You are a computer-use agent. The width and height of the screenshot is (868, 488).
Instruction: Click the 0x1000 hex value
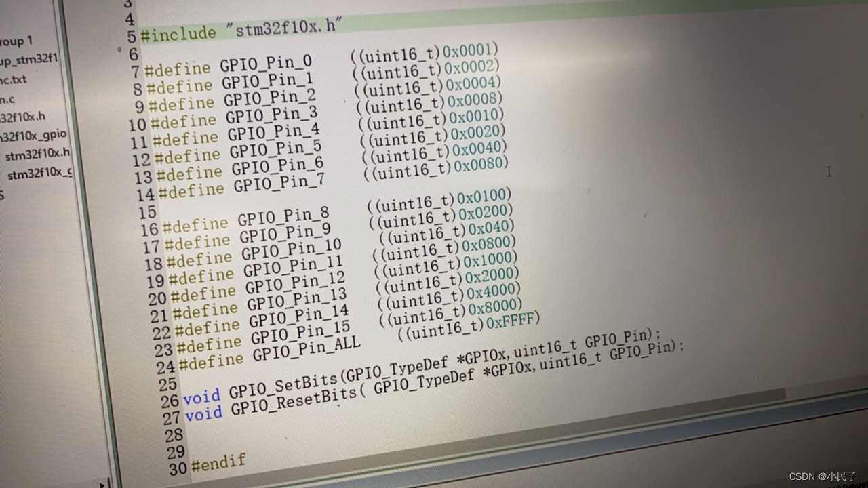(490, 260)
